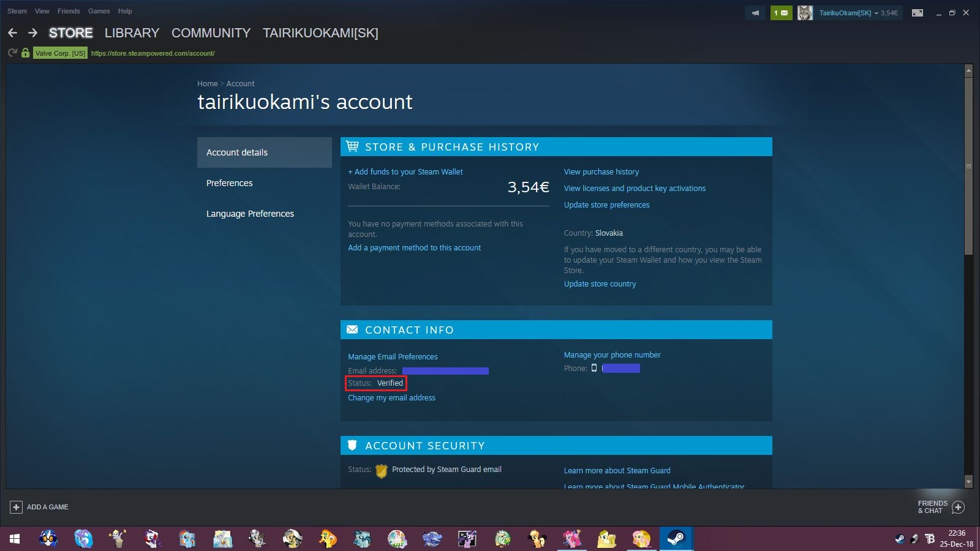Open the Friends menu
Viewport: 980px width, 551px height.
(69, 11)
